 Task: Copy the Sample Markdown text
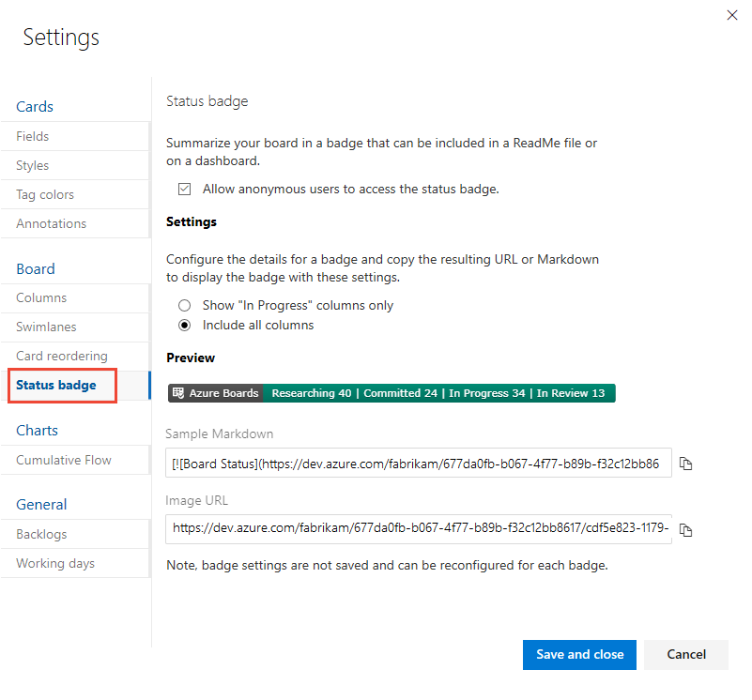coord(686,464)
